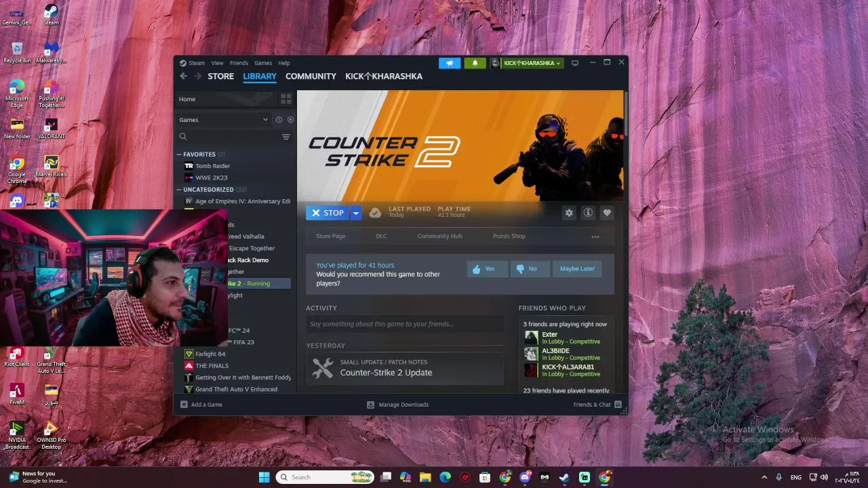Open game info icon
868x488 pixels.
(588, 213)
